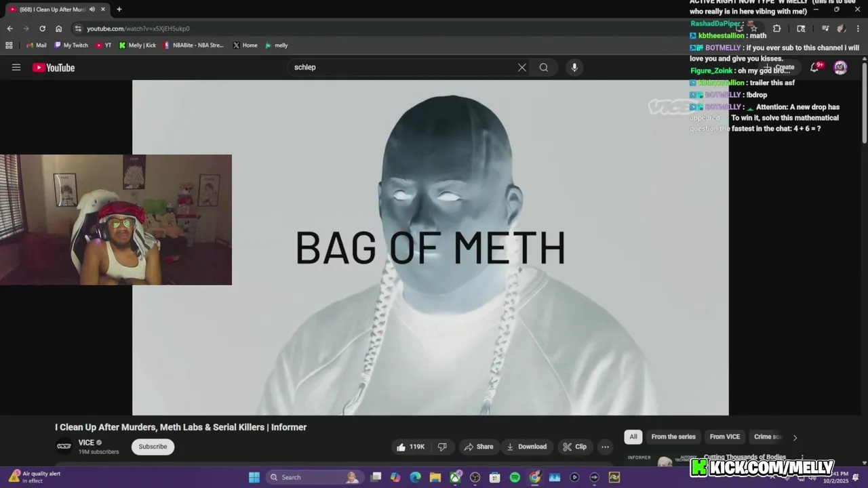This screenshot has height=488, width=868.
Task: Like the video with the thumbs up
Action: click(x=411, y=447)
